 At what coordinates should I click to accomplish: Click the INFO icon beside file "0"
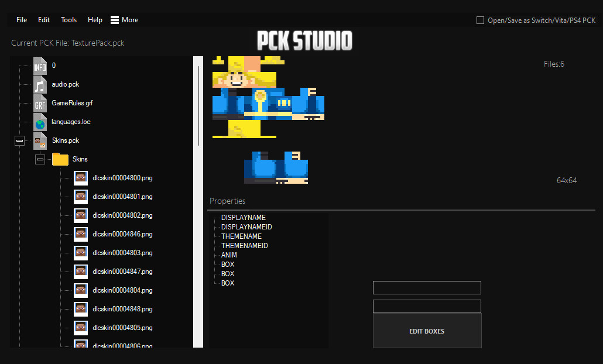[x=40, y=66]
